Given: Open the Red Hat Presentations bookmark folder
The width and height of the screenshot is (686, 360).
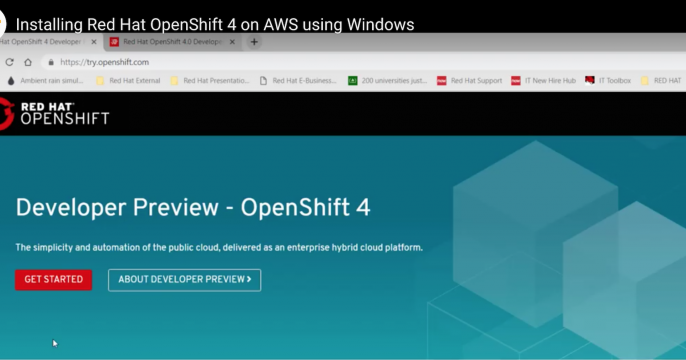Looking at the screenshot, I should [x=210, y=80].
